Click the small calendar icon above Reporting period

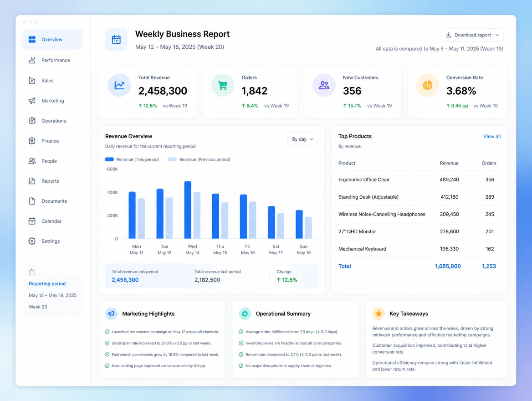pos(32,272)
